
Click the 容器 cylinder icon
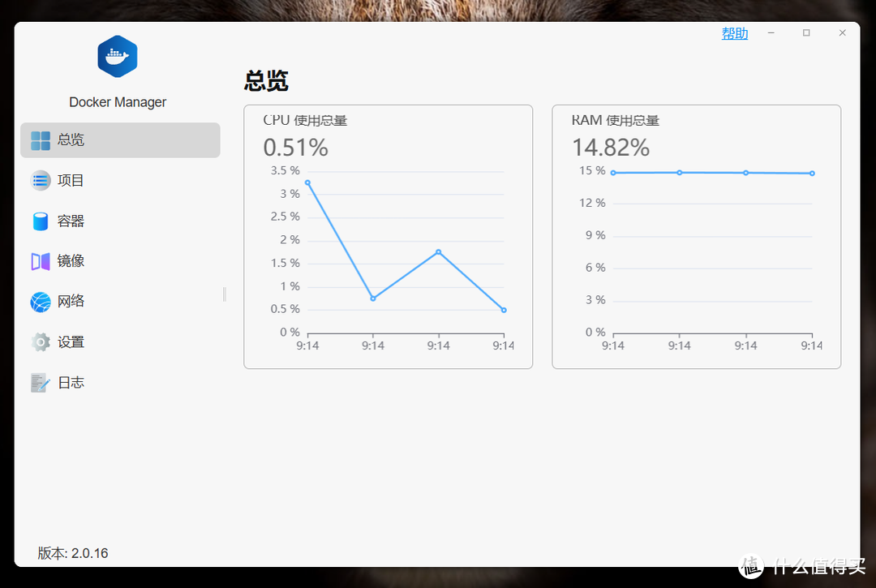(x=41, y=221)
